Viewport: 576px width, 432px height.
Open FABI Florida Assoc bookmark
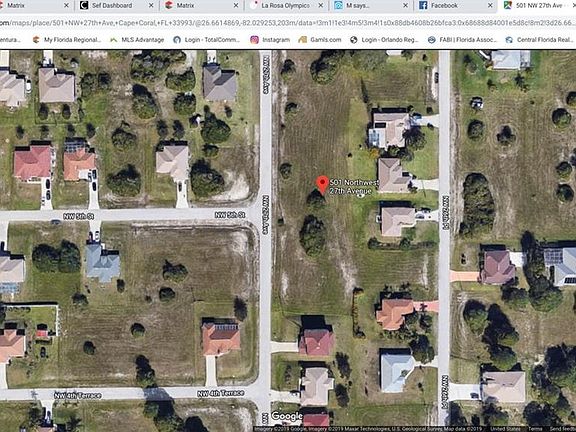click(x=462, y=40)
